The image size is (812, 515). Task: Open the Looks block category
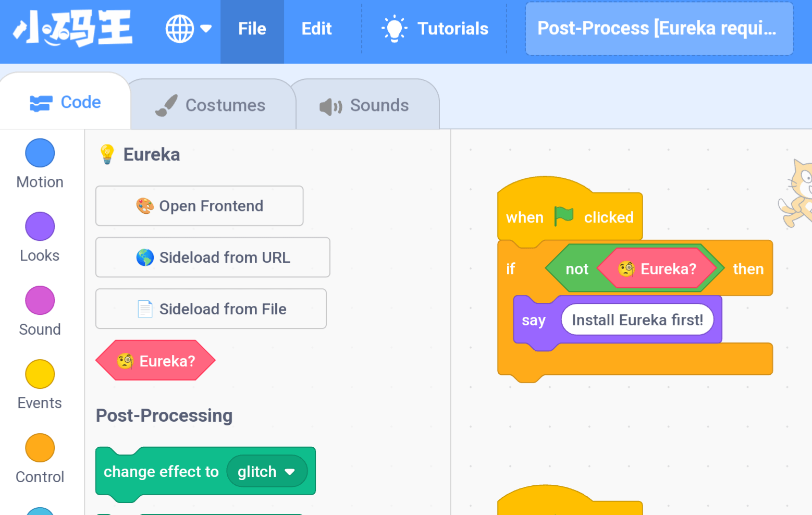tap(40, 238)
